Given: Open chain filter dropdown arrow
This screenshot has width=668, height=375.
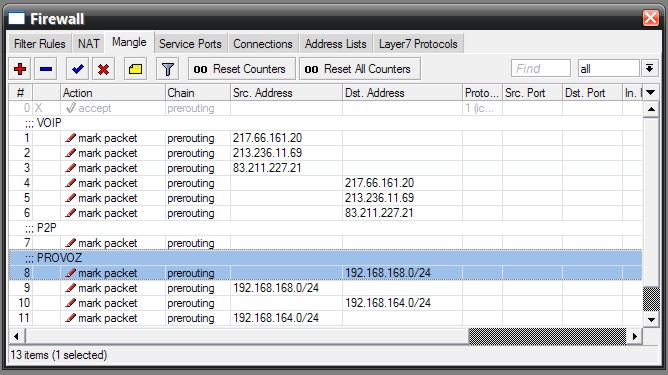Looking at the screenshot, I should click(x=649, y=69).
